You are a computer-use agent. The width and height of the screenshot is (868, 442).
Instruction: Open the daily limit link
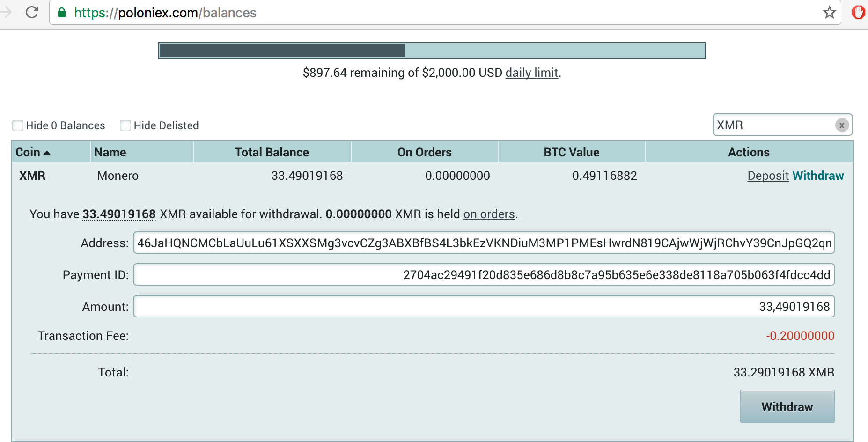tap(532, 73)
